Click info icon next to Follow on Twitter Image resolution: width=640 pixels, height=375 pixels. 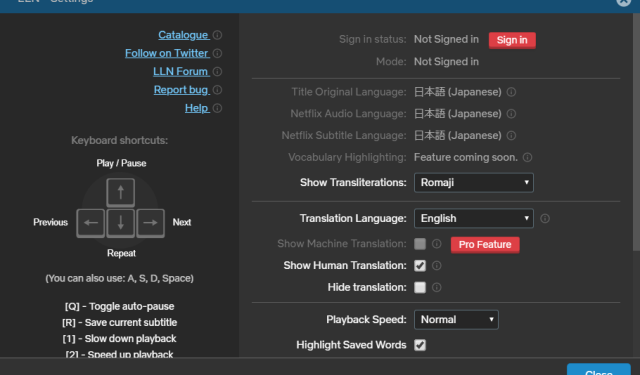click(x=218, y=53)
